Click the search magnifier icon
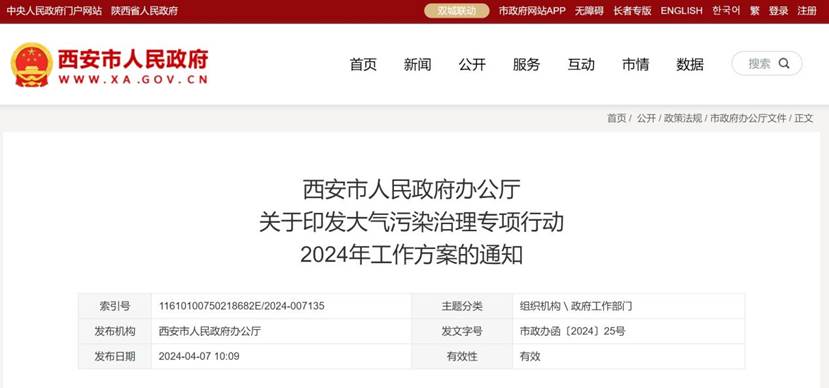The image size is (829, 388). pos(784,64)
